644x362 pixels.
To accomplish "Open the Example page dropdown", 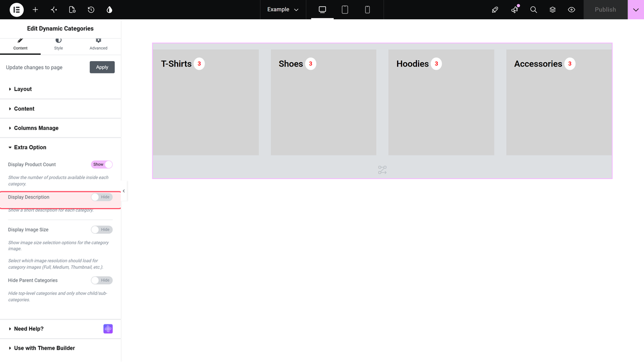I will click(283, 10).
